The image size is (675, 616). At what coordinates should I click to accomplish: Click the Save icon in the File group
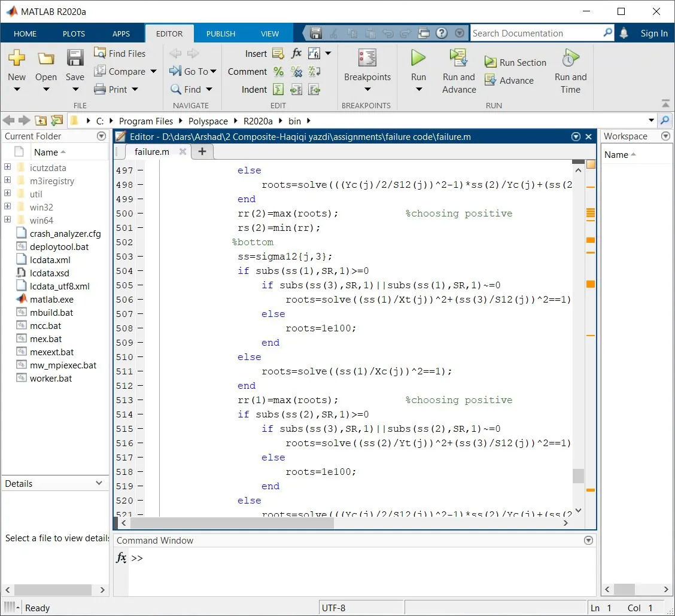coord(75,59)
